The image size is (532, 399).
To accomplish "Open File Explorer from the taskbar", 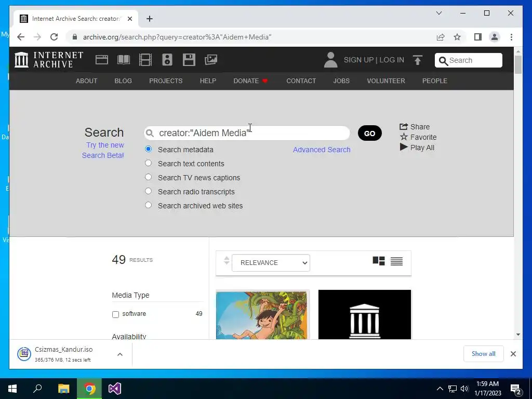I will 63,389.
